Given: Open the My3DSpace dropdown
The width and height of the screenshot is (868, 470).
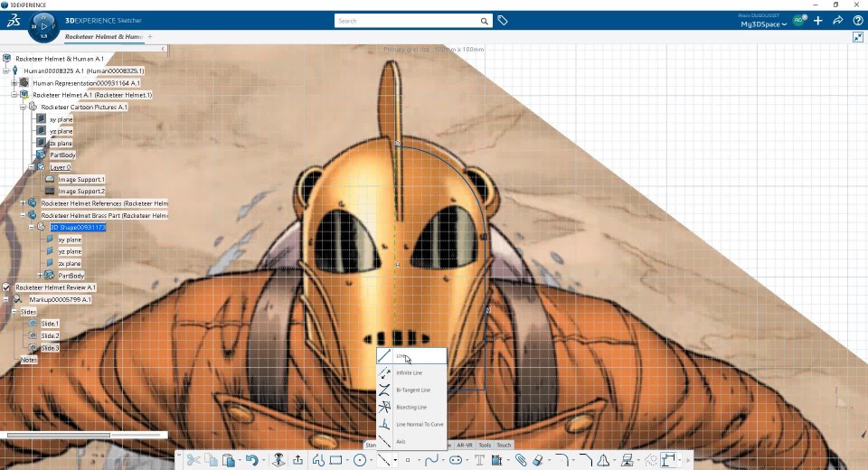Looking at the screenshot, I should pyautogui.click(x=764, y=24).
